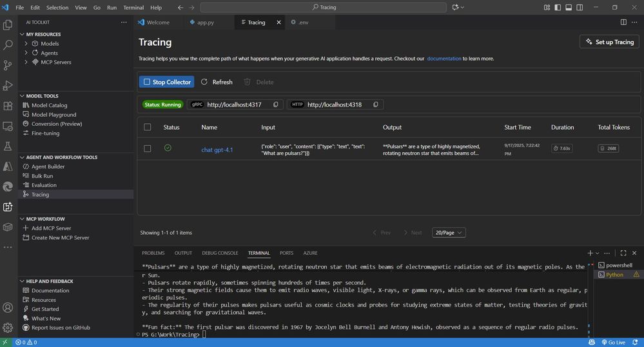Open the chat gpt-4.1 trace link

[217, 150]
